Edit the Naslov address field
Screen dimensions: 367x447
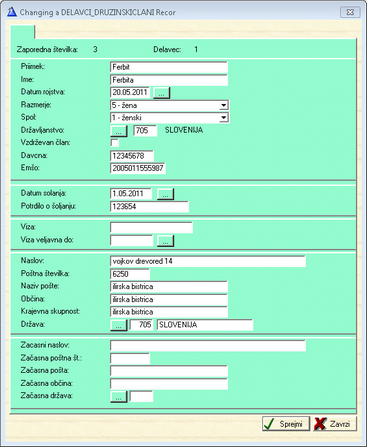tap(208, 261)
